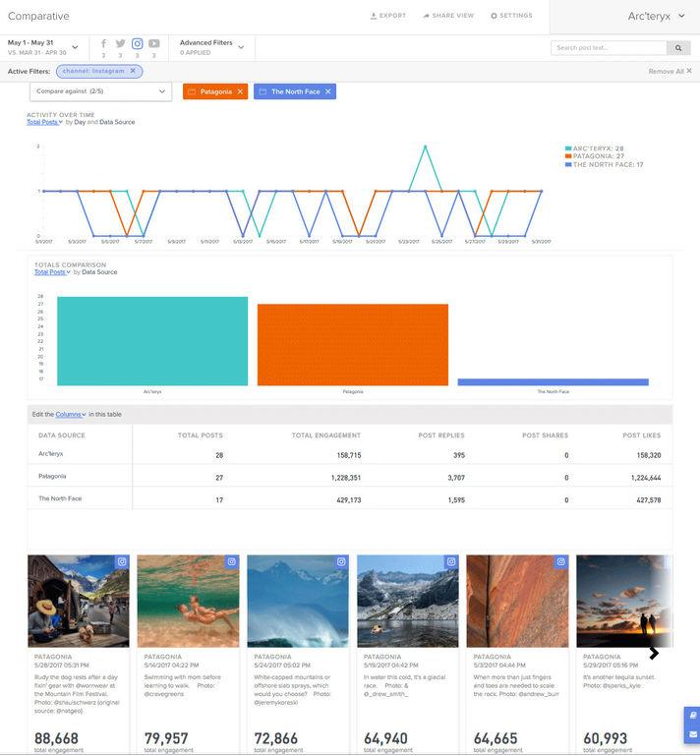
Task: Click the 60,993 total engagement figure
Action: [606, 738]
